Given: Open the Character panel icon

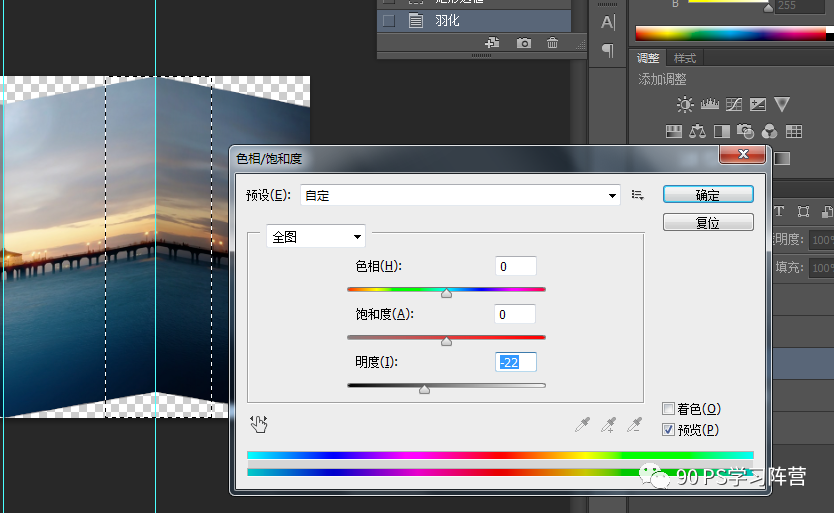Looking at the screenshot, I should pos(608,22).
